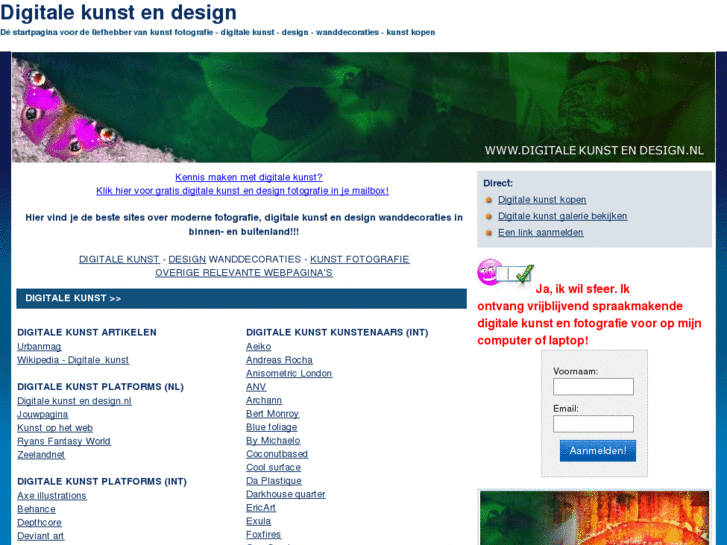This screenshot has width=727, height=545.
Task: Click the orange bullet beside Een link aanmelden
Action: 488,233
